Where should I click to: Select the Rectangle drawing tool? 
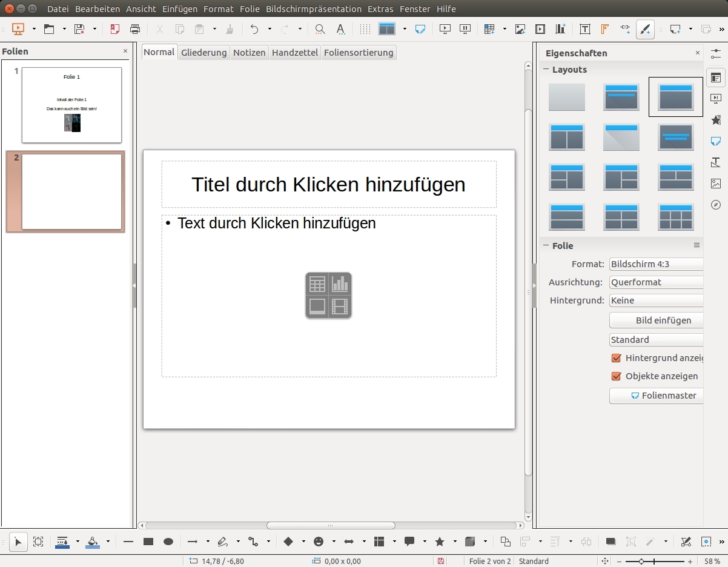[148, 542]
